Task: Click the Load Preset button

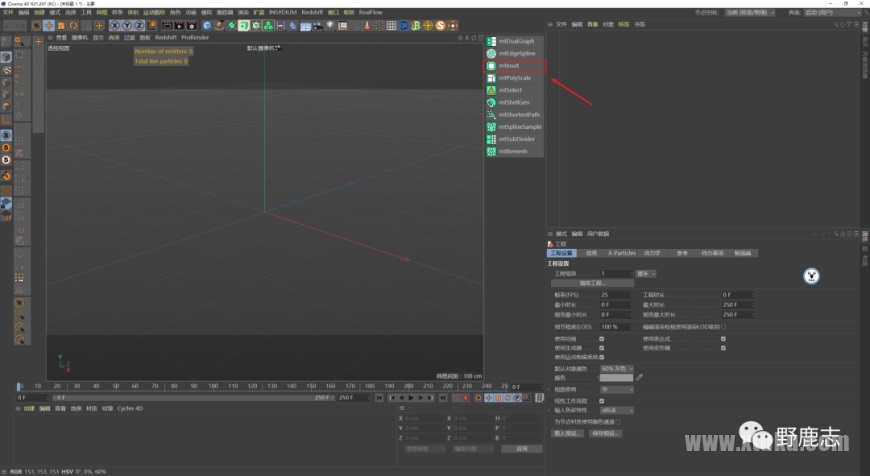Action: 568,433
